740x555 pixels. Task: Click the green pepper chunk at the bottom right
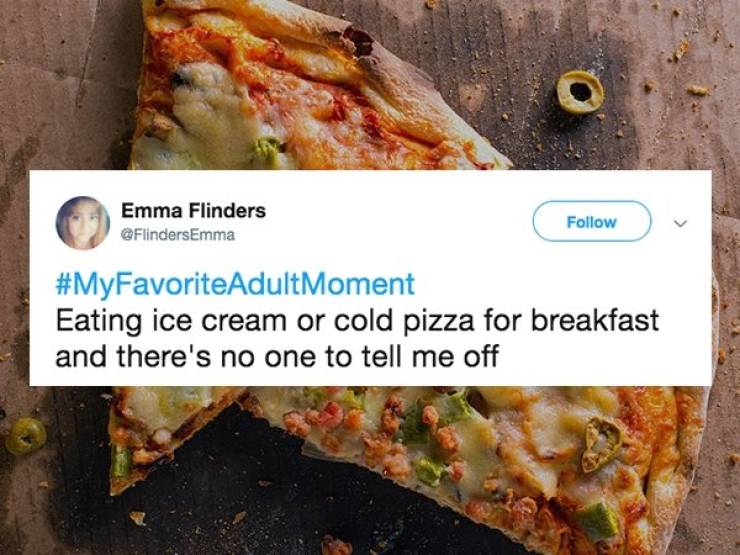(x=597, y=519)
